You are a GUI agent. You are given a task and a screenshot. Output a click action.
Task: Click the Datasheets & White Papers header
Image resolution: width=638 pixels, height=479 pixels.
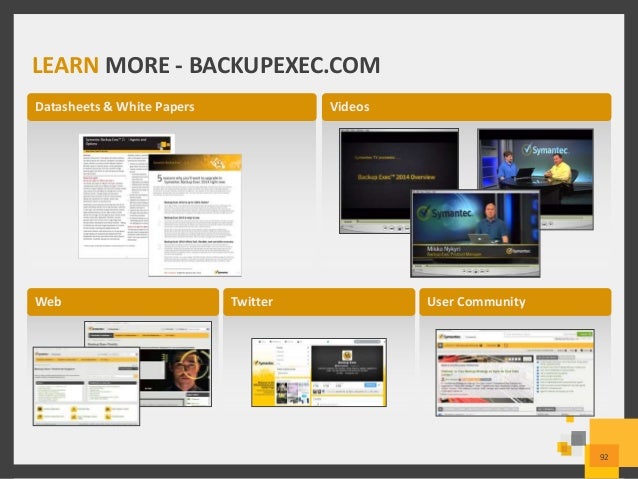coord(172,107)
